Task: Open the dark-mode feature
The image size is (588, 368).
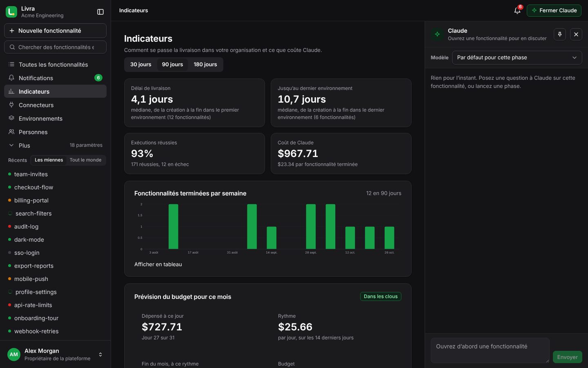Action: [55, 240]
